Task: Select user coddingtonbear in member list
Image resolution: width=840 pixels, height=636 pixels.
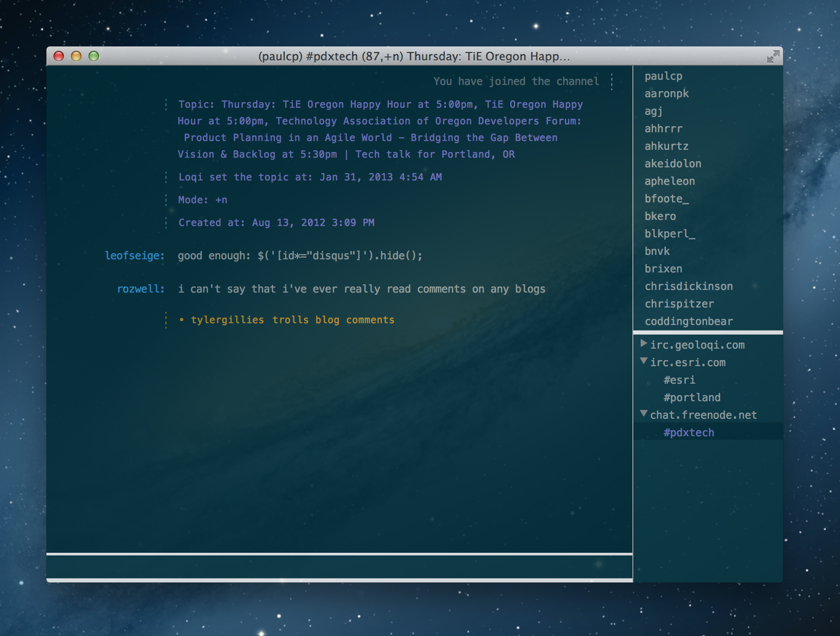Action: coord(688,322)
